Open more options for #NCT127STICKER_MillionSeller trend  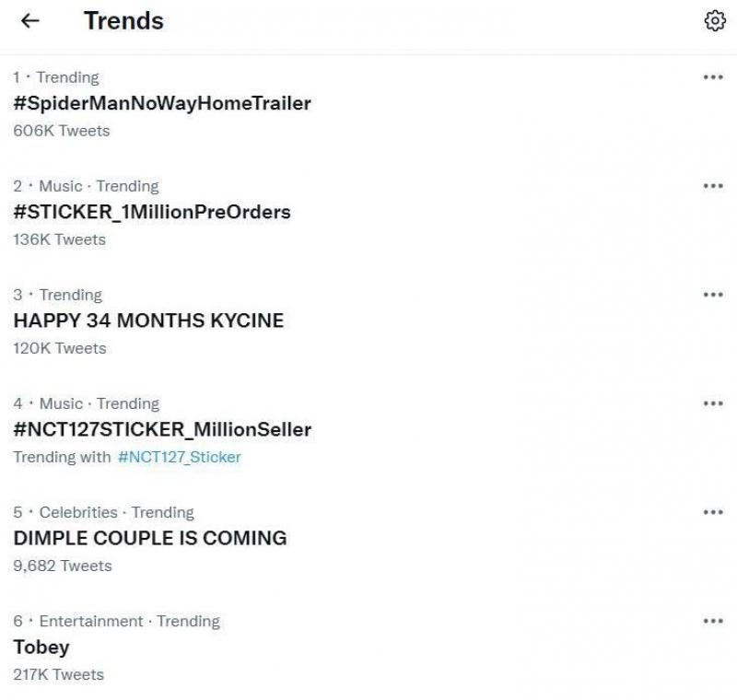tap(712, 403)
